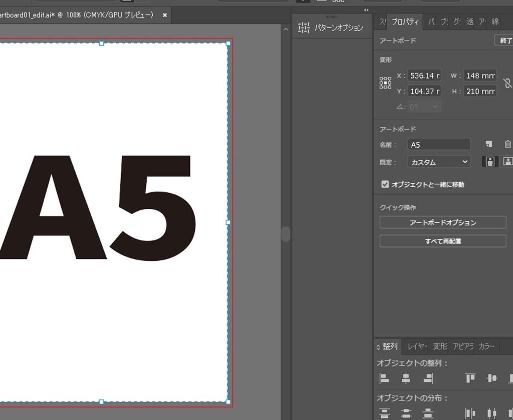This screenshot has width=513, height=420.
Task: Switch to the カラー tab
Action: point(486,346)
